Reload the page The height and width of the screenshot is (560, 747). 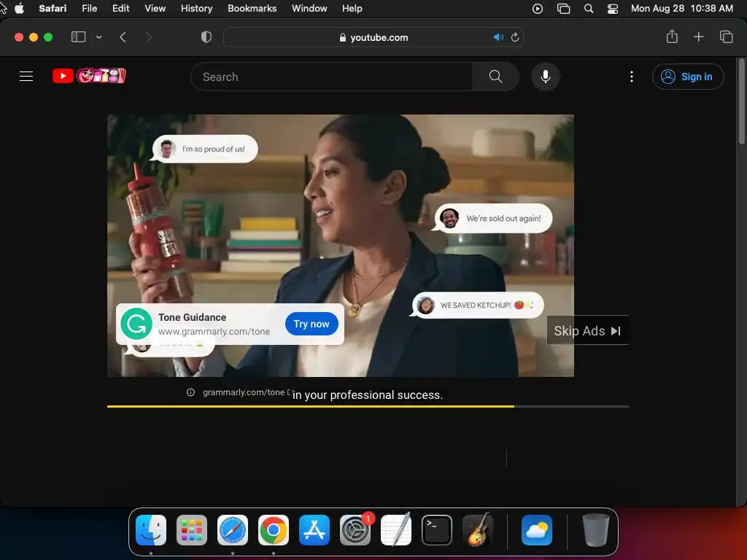coord(515,37)
